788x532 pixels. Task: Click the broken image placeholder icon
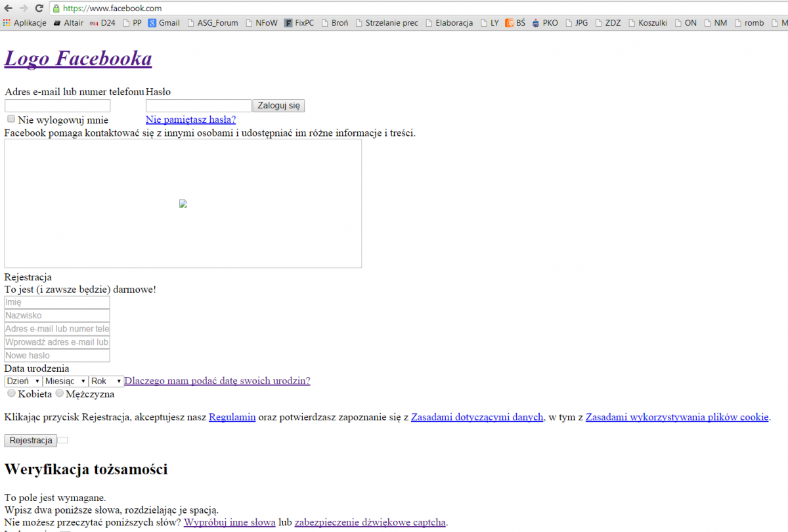tap(183, 204)
